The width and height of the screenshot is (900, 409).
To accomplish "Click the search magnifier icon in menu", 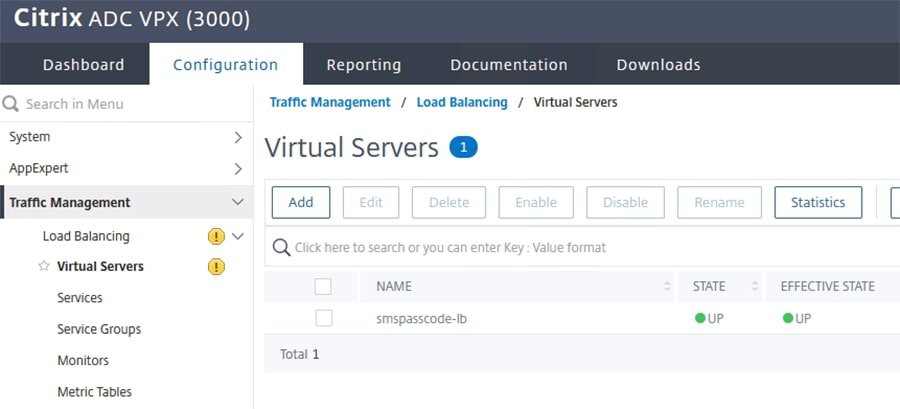I will point(12,103).
